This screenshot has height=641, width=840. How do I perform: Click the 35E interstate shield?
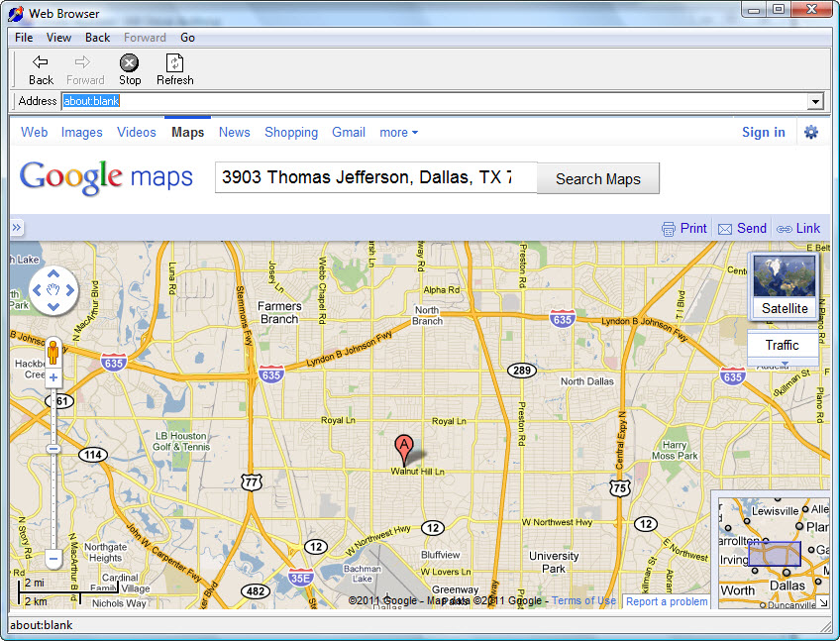(x=300, y=578)
